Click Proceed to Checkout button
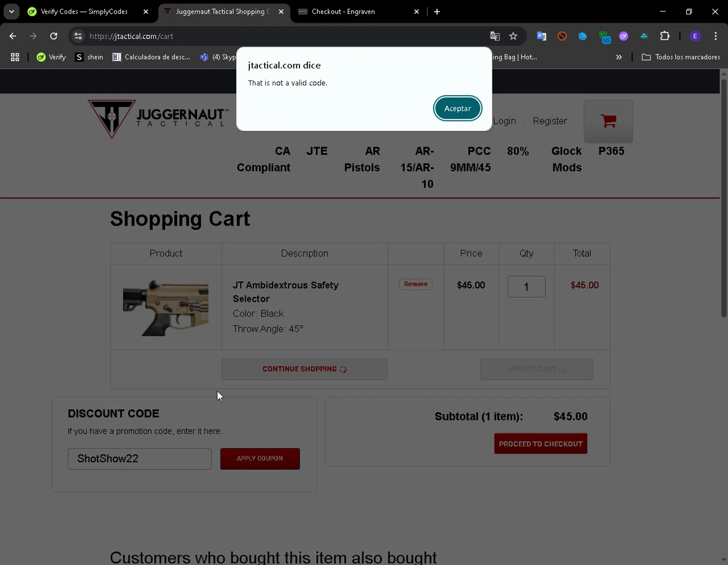728x565 pixels. [541, 444]
